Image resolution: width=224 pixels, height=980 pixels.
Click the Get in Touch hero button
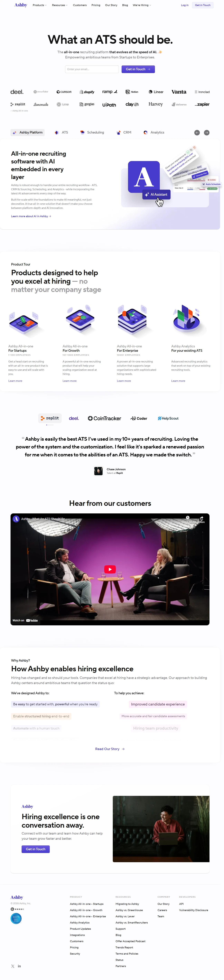point(138,69)
